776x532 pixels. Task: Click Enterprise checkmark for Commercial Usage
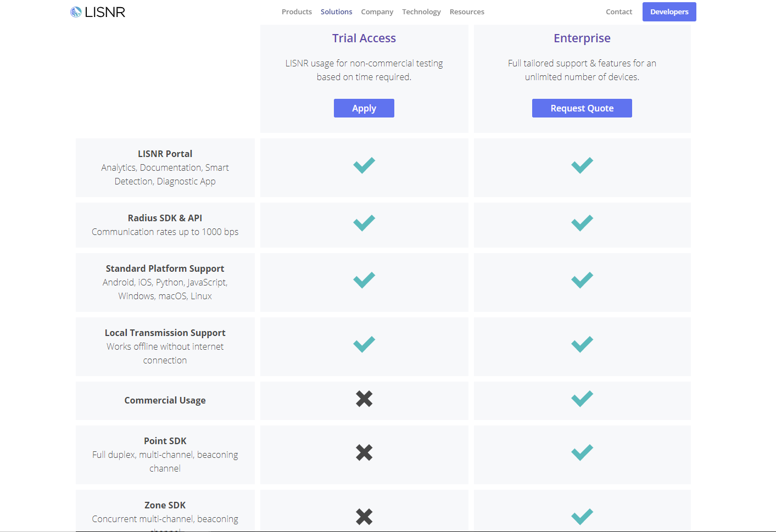click(x=582, y=399)
